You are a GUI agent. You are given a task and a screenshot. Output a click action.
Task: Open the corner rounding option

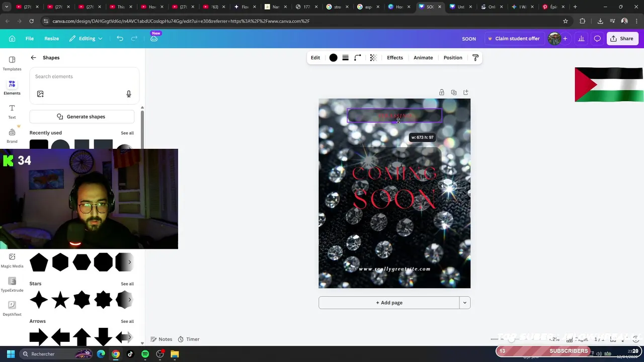tap(358, 58)
